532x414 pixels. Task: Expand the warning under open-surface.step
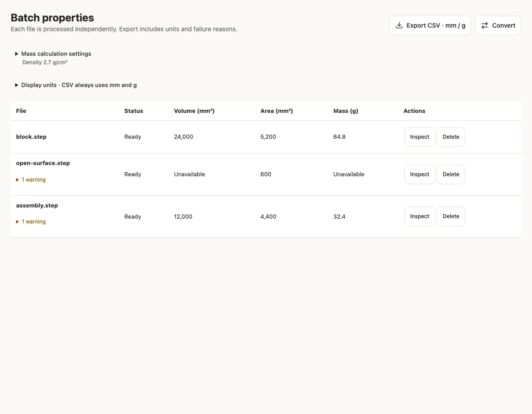point(31,180)
